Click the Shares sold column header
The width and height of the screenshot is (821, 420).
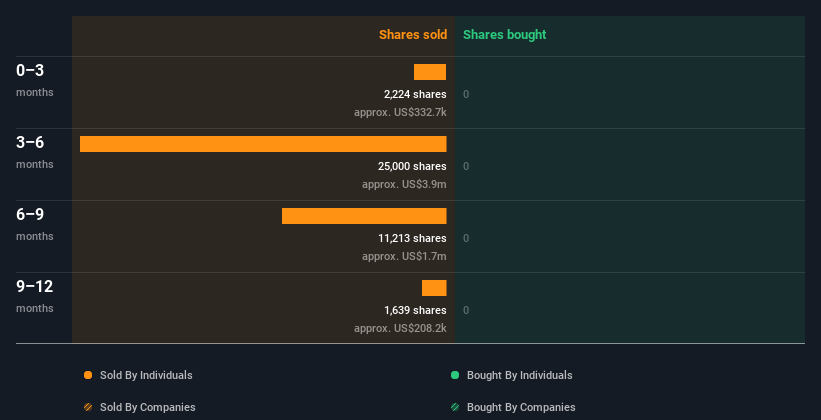coord(413,35)
